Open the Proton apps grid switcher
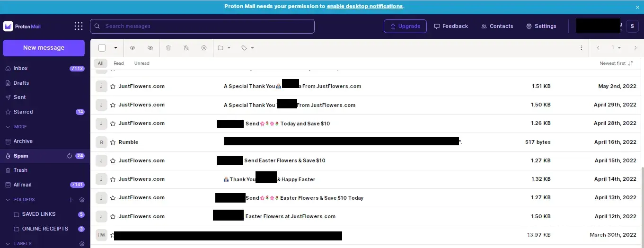The image size is (644, 248). [x=79, y=26]
